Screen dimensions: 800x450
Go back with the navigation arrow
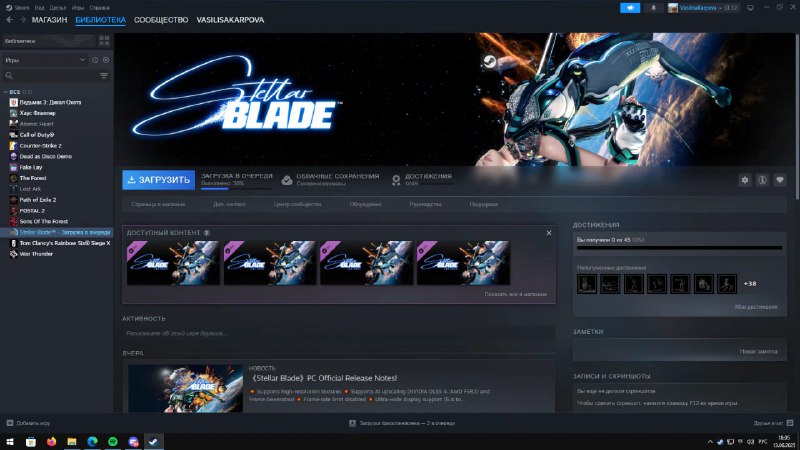(10, 20)
